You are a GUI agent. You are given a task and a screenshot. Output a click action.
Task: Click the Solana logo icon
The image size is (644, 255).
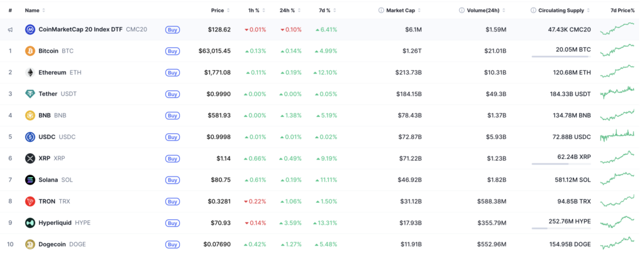pos(30,180)
